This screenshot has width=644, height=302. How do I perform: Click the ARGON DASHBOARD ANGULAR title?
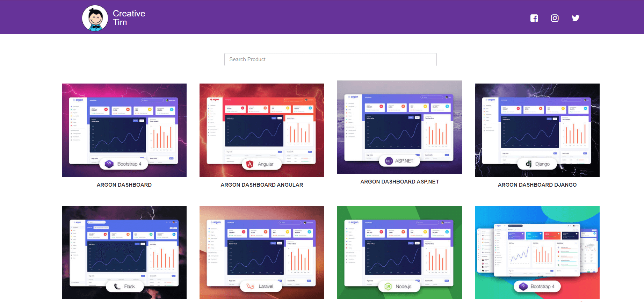point(262,185)
